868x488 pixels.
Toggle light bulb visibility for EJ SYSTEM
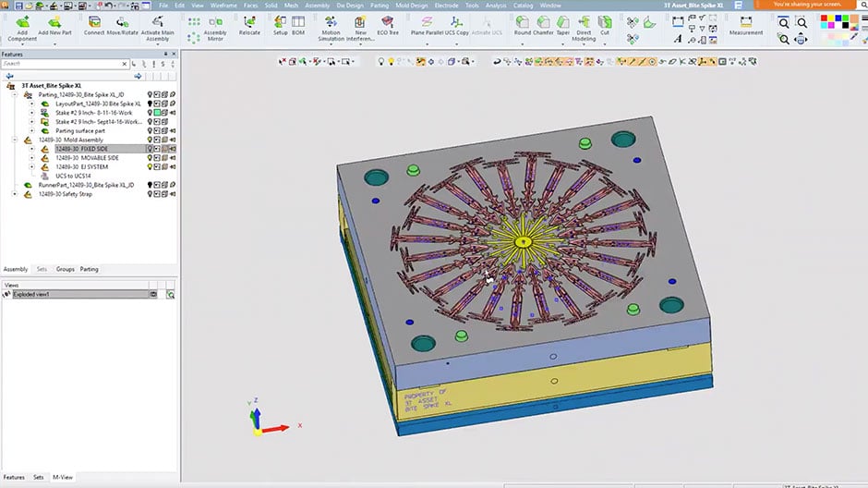click(151, 166)
